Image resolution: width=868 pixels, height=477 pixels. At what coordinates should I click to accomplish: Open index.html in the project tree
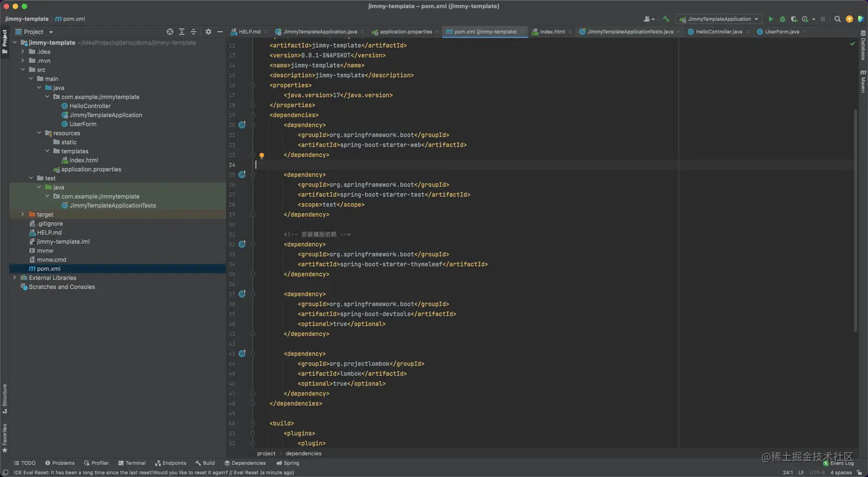(x=83, y=161)
